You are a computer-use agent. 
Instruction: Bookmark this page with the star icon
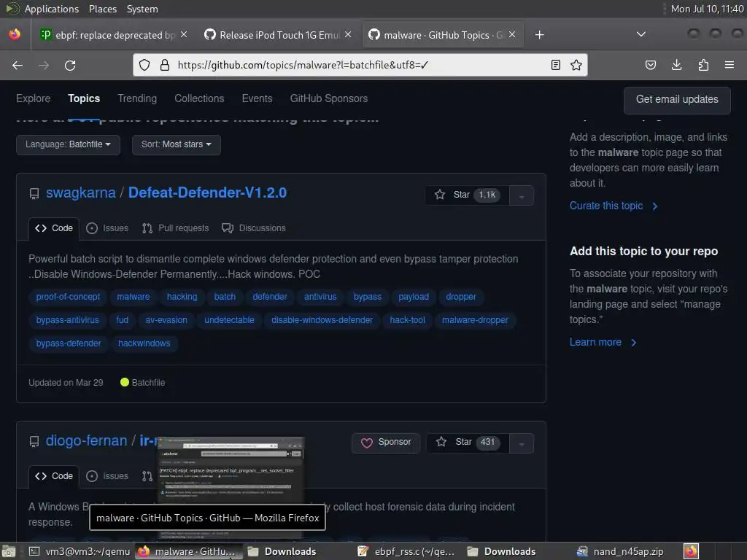(x=576, y=65)
